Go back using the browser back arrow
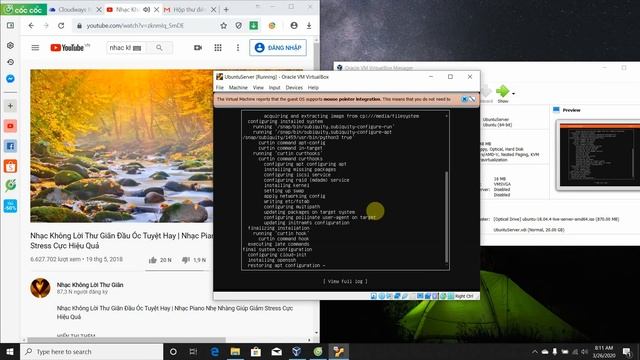The image size is (640, 360). click(31, 25)
